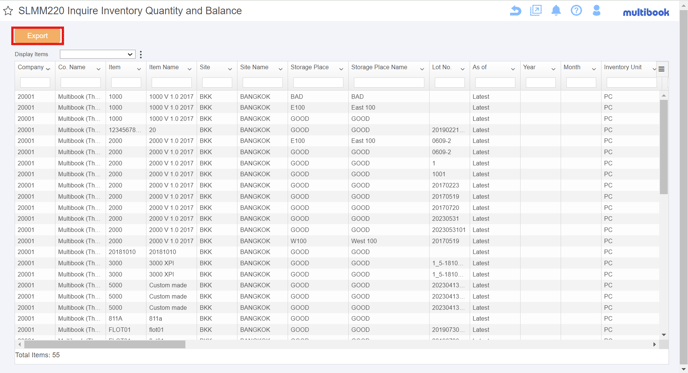Viewport: 688px width, 373px height.
Task: Click the Item Name filter input
Action: coord(171,82)
